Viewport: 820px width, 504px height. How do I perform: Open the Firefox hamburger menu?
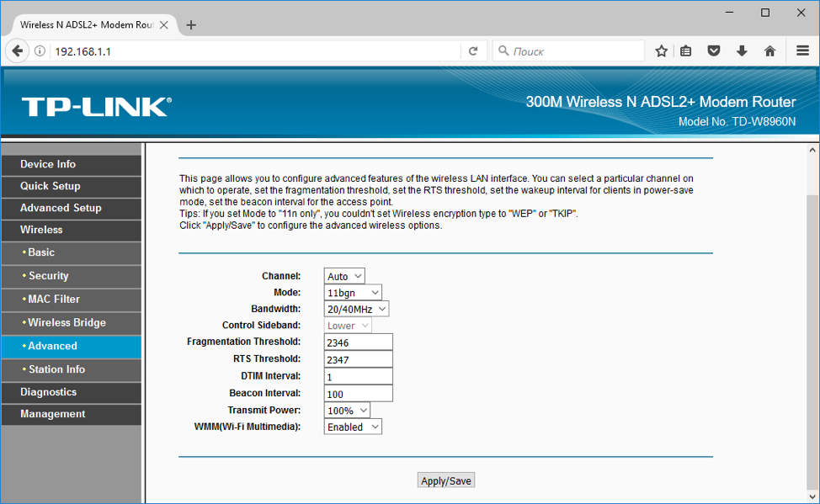click(802, 51)
